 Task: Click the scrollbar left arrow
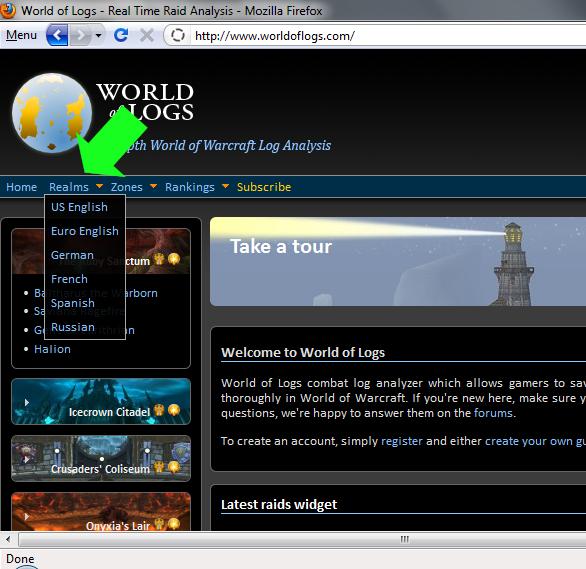pos(8,539)
